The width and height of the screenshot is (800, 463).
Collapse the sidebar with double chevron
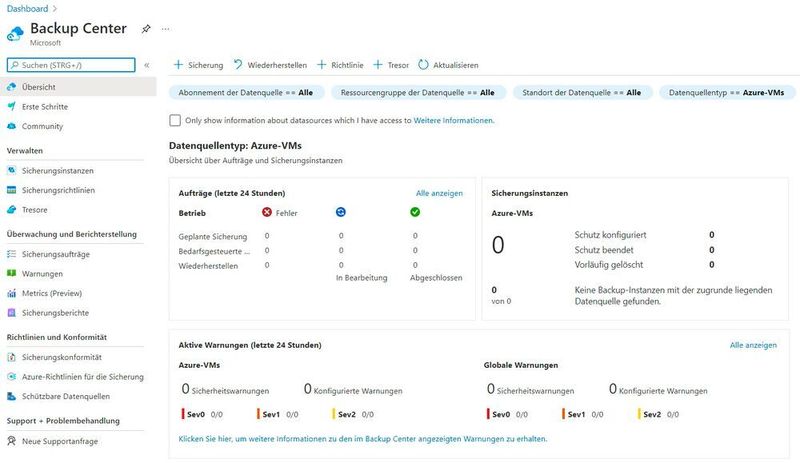147,65
